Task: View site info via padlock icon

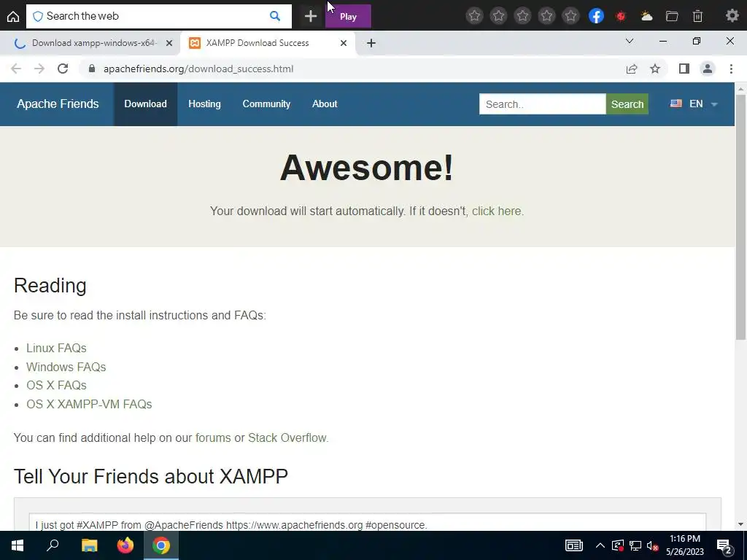Action: pos(92,69)
